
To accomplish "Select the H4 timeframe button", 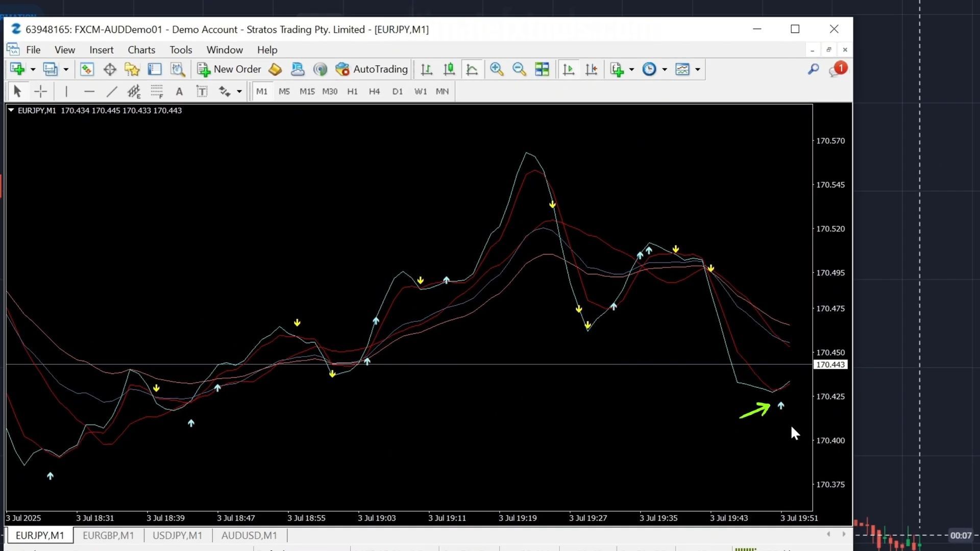I will pos(374,92).
